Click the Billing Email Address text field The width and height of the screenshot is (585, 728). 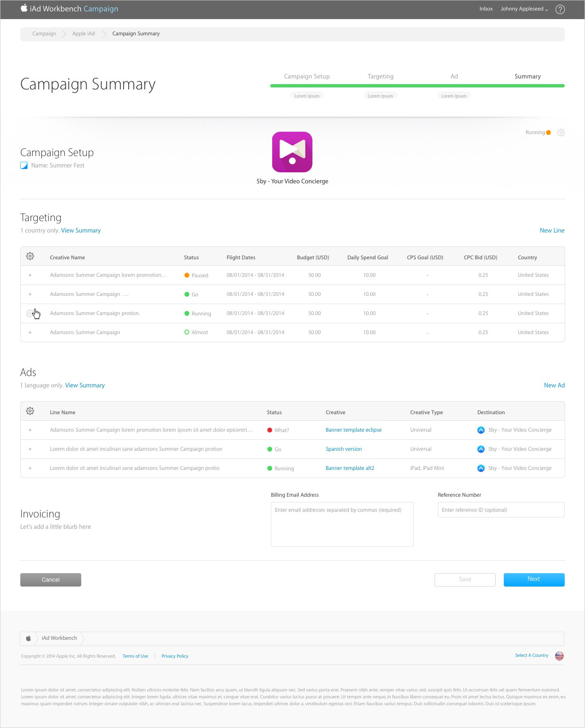pyautogui.click(x=342, y=524)
